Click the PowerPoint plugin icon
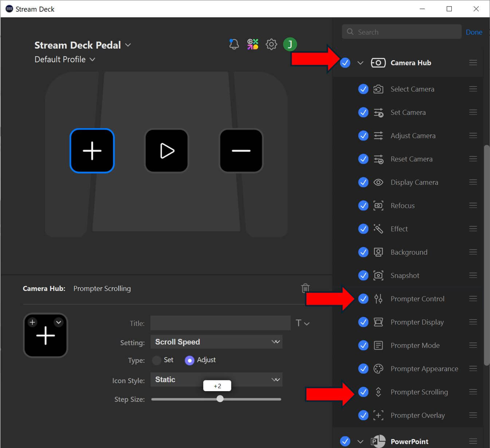The image size is (490, 448). pyautogui.click(x=378, y=441)
